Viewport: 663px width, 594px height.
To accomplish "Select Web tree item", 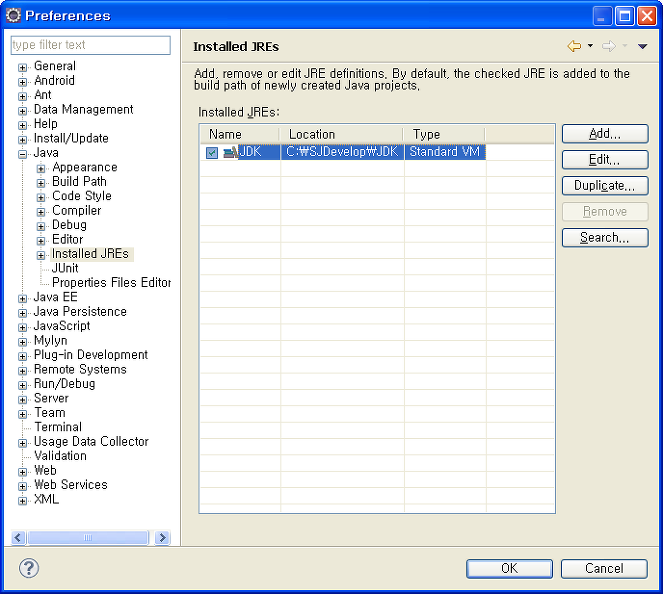I will (45, 470).
